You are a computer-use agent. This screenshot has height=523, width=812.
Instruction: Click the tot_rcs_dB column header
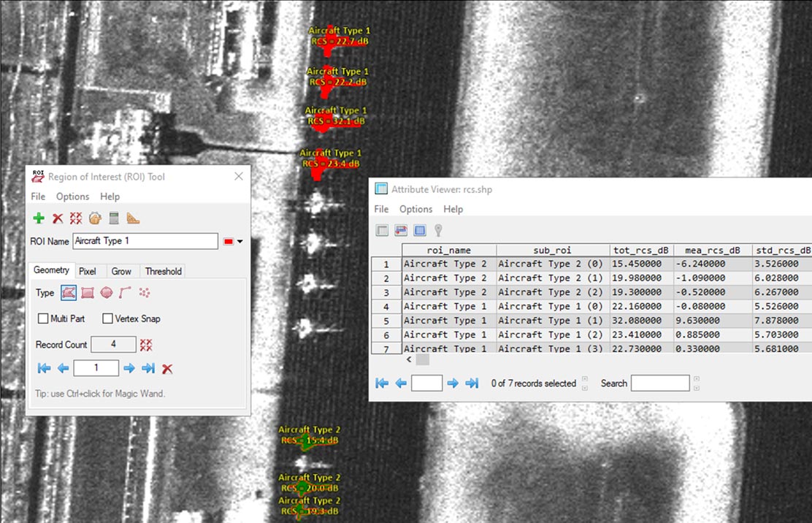tap(641, 250)
